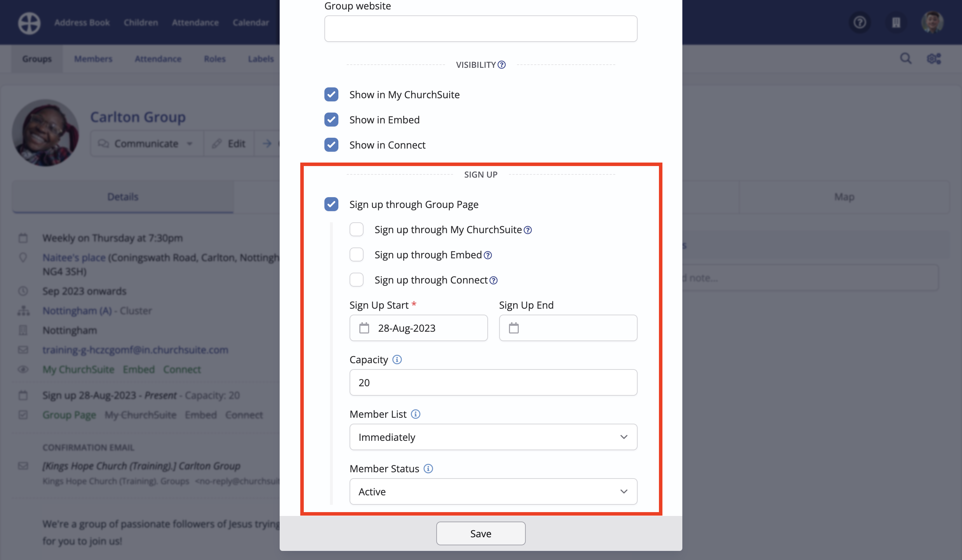
Task: Click the cluster hierarchy icon
Action: pyautogui.click(x=23, y=311)
